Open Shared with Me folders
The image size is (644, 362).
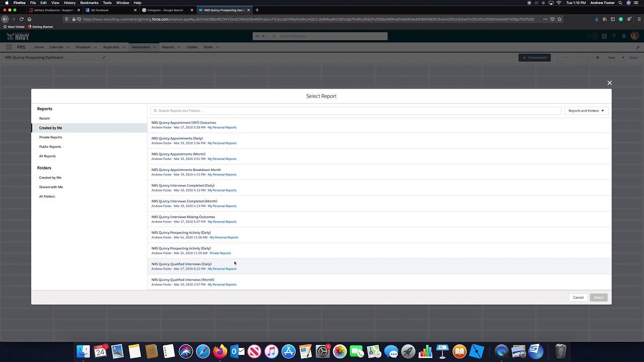click(x=51, y=187)
